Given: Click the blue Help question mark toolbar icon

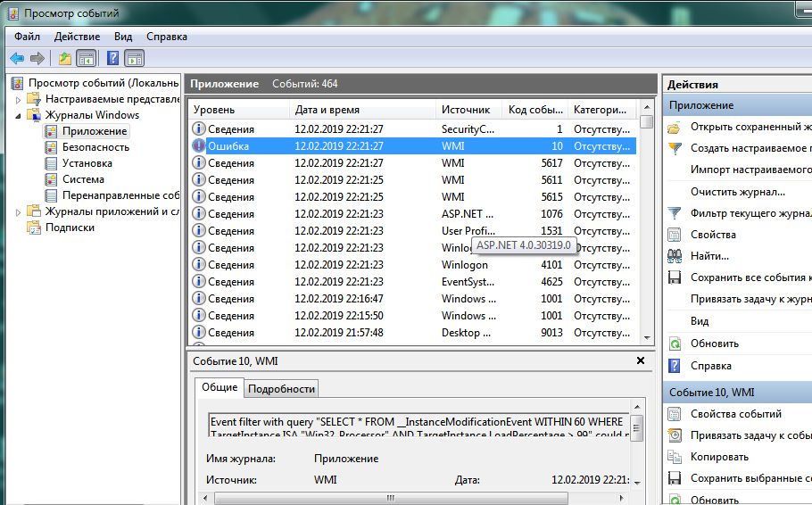Looking at the screenshot, I should 112,59.
